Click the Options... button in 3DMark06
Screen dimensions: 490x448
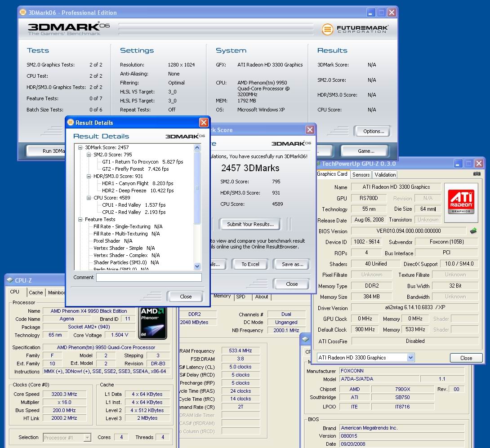point(374,131)
